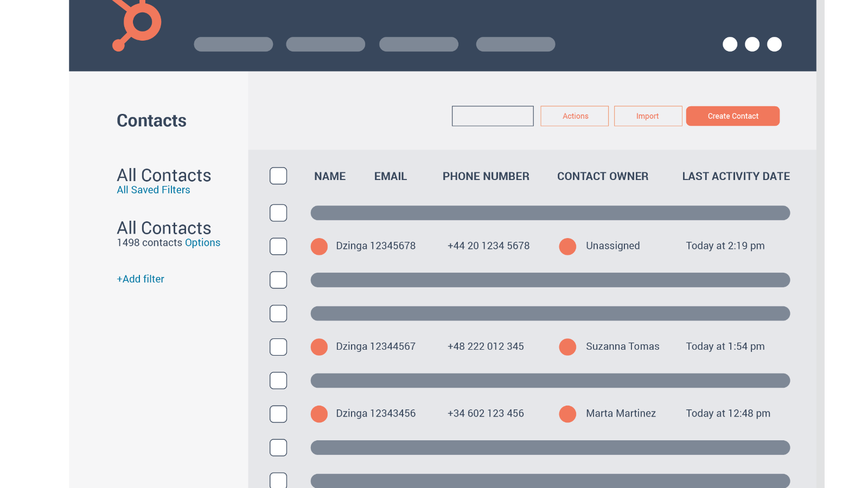868x488 pixels.
Task: Check the box for Dzinga 12345678 row
Action: coord(278,246)
